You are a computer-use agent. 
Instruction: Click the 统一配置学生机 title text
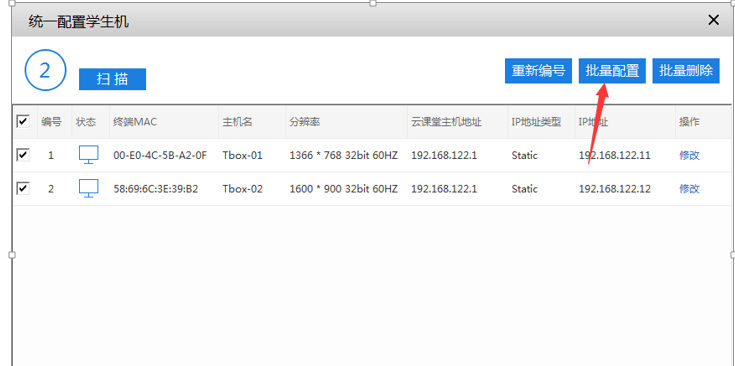pyautogui.click(x=78, y=22)
